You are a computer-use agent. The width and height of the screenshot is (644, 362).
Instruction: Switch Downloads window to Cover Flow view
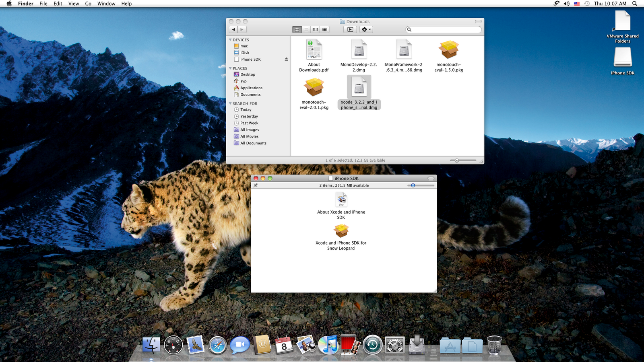325,29
